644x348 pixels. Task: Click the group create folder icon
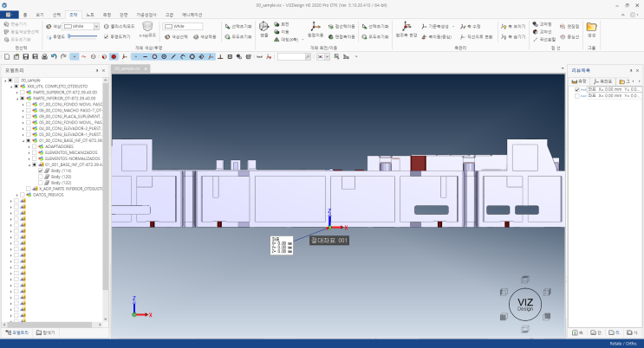(x=591, y=27)
